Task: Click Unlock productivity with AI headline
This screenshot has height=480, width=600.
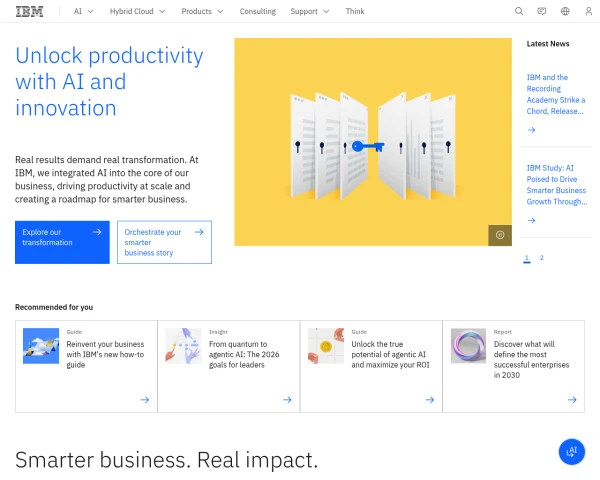Action: coord(109,82)
